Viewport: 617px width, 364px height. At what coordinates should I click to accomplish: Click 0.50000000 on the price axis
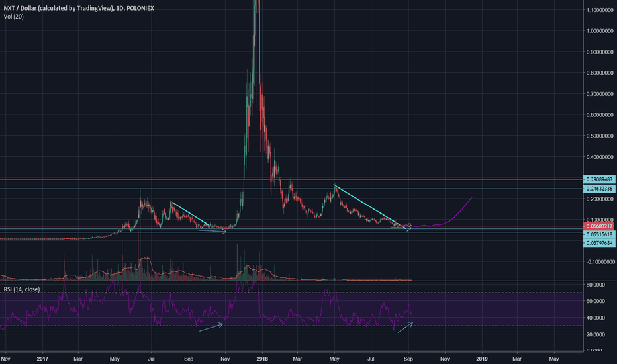[x=600, y=136]
